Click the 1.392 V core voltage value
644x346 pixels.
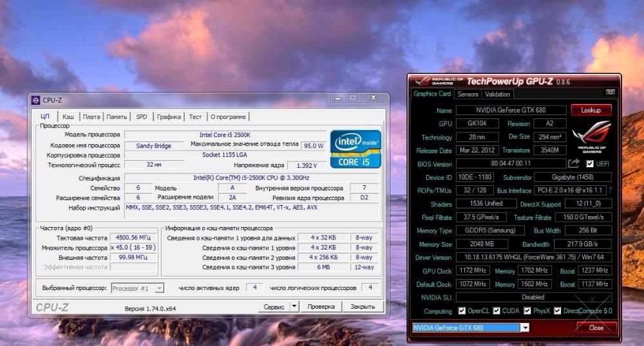click(x=307, y=166)
